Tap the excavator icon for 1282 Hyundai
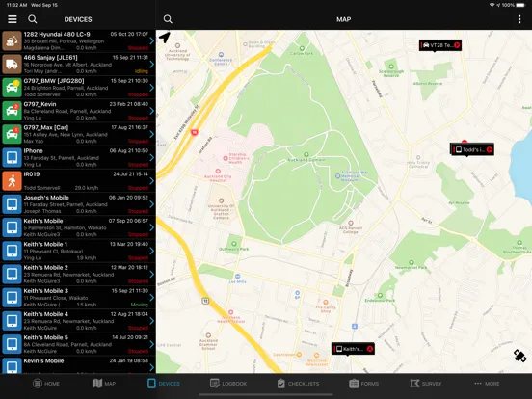Screen dimensions: 532x399 pyautogui.click(x=12, y=41)
